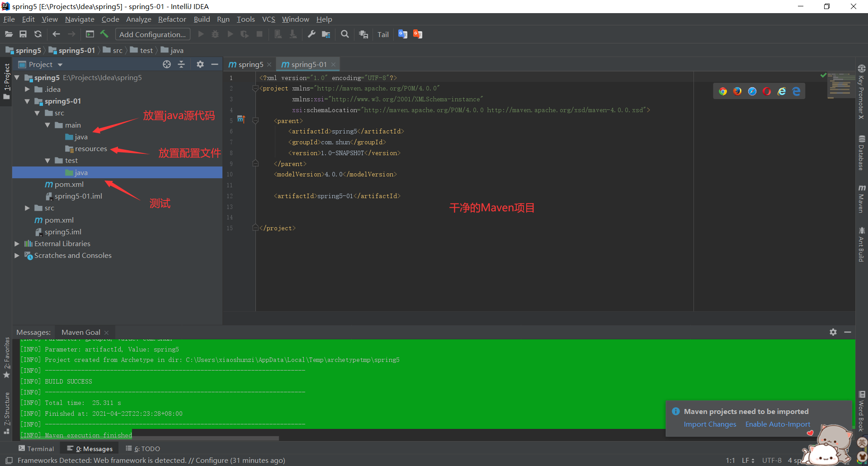
Task: Fold the parent tag on line 5
Action: pos(255,121)
